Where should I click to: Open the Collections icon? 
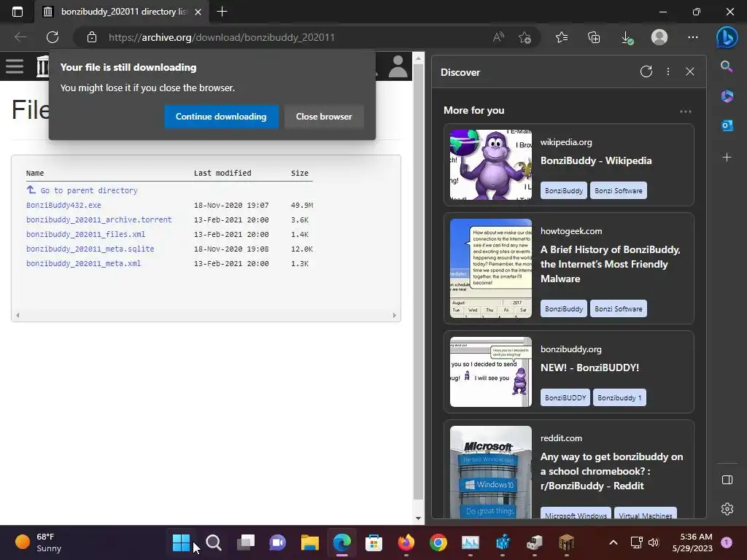pyautogui.click(x=594, y=37)
